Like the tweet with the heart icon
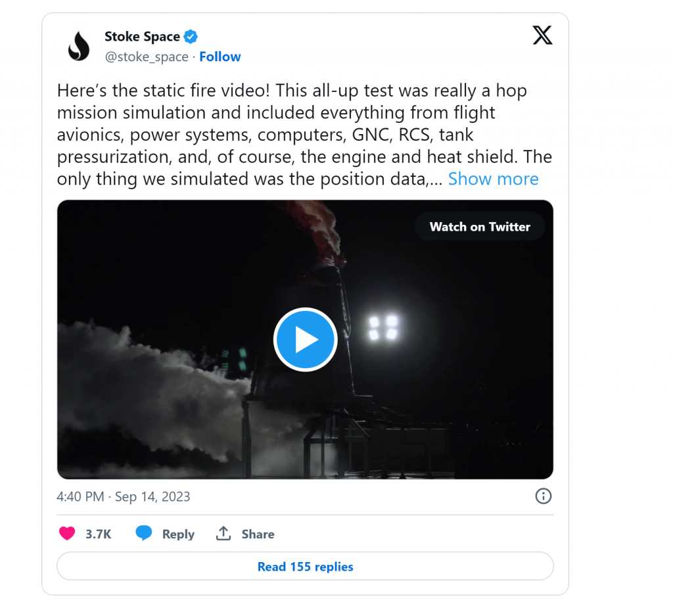The height and width of the screenshot is (616, 673). pyautogui.click(x=67, y=533)
